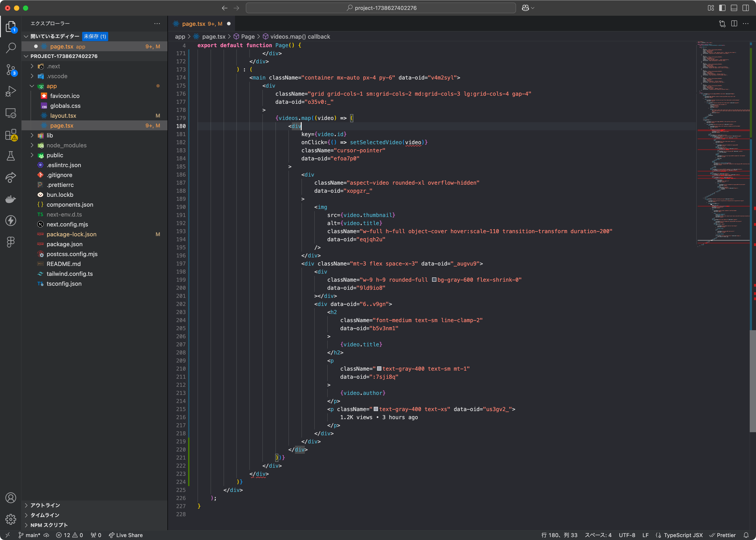756x540 pixels.
Task: Open the Thunder Client lightning icon
Action: pos(11,220)
